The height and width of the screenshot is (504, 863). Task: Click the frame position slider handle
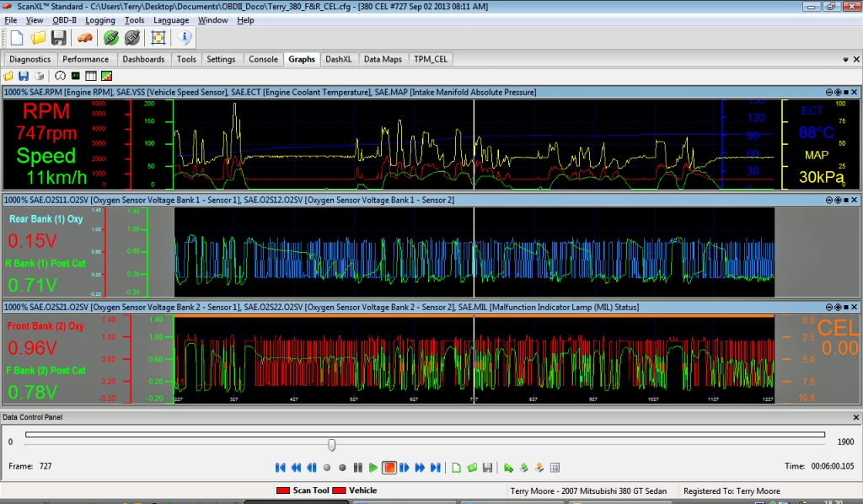point(331,444)
